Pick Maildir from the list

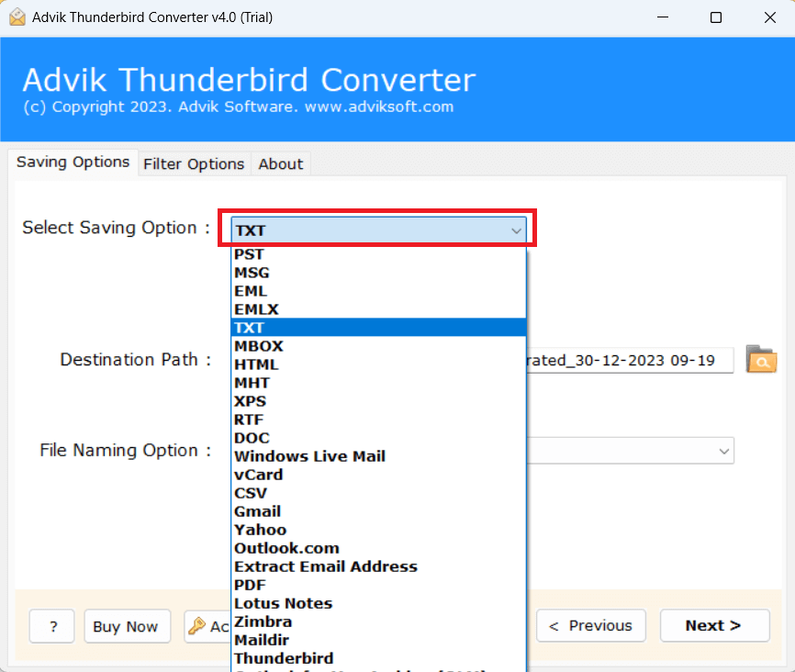(379, 640)
